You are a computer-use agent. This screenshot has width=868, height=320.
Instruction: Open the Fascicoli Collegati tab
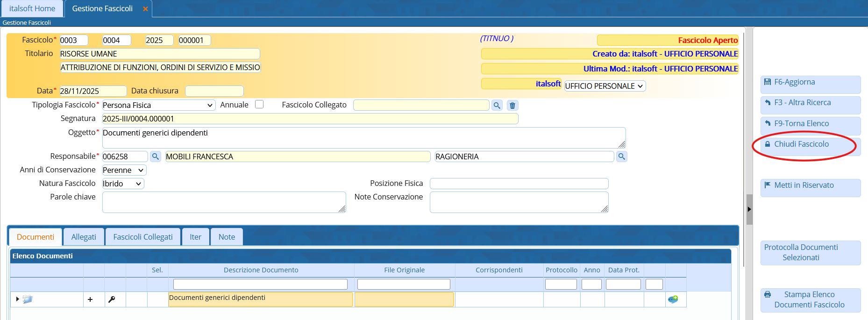coord(143,237)
